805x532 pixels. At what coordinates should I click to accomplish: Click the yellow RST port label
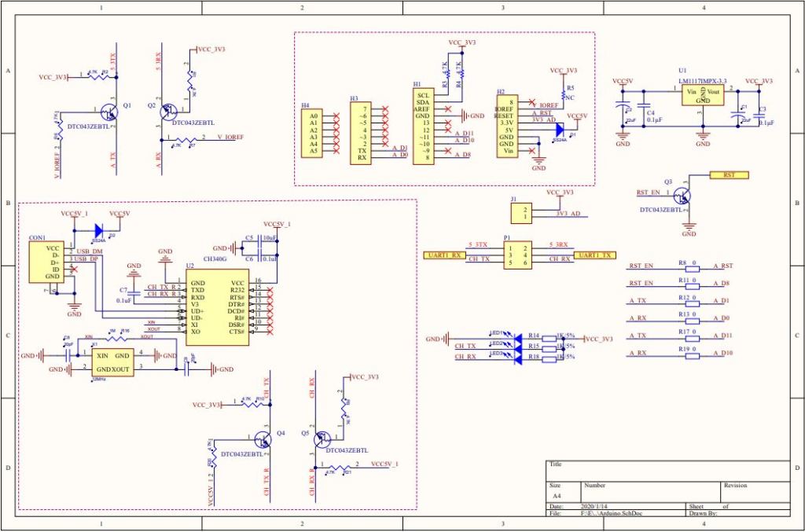point(729,175)
